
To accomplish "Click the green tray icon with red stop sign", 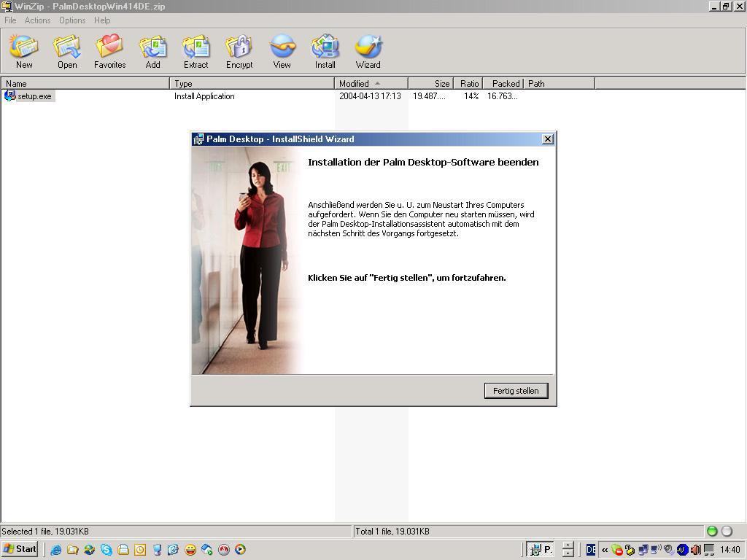I will click(617, 550).
